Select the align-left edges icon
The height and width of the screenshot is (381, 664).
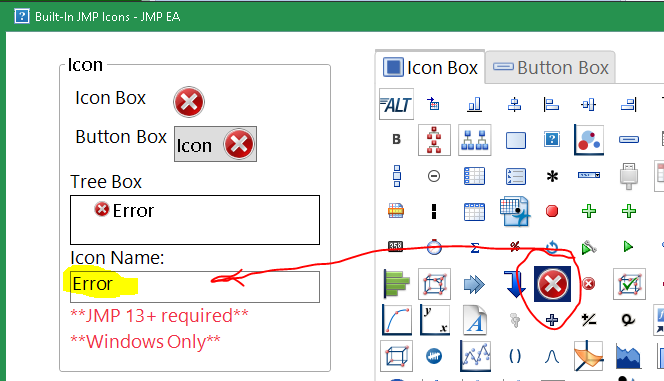[x=551, y=104]
